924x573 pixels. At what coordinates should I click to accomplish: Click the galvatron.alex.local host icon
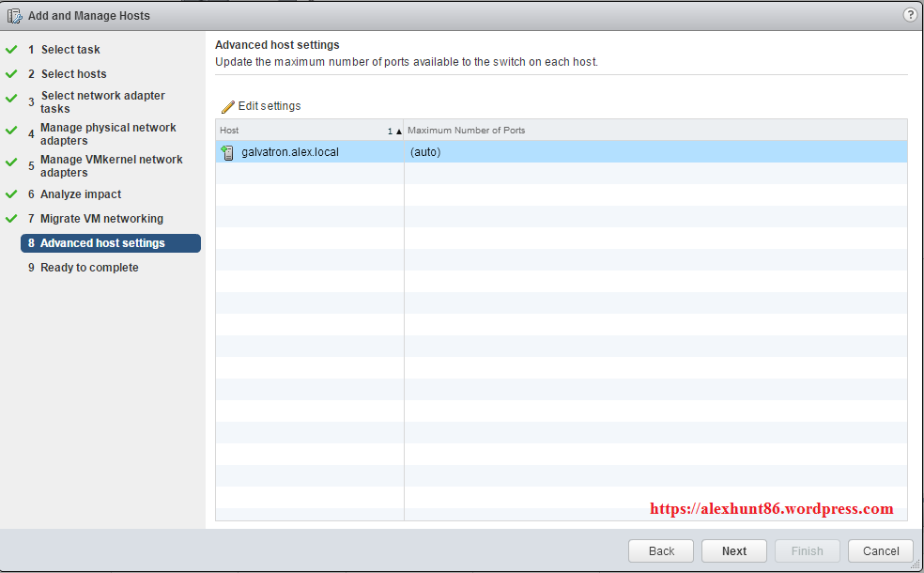[227, 153]
